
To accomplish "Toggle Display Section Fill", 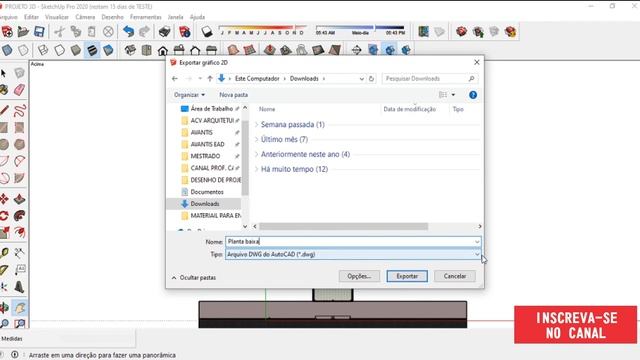I will [x=406, y=50].
